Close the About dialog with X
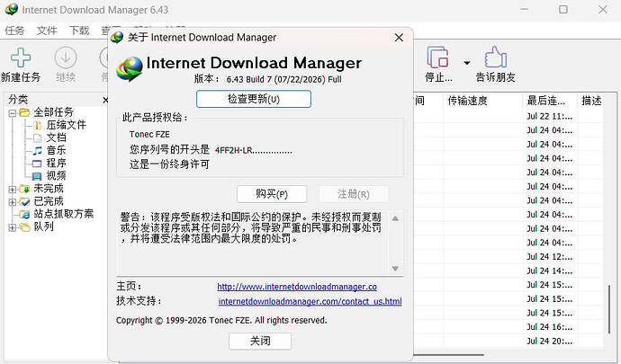 [x=399, y=38]
